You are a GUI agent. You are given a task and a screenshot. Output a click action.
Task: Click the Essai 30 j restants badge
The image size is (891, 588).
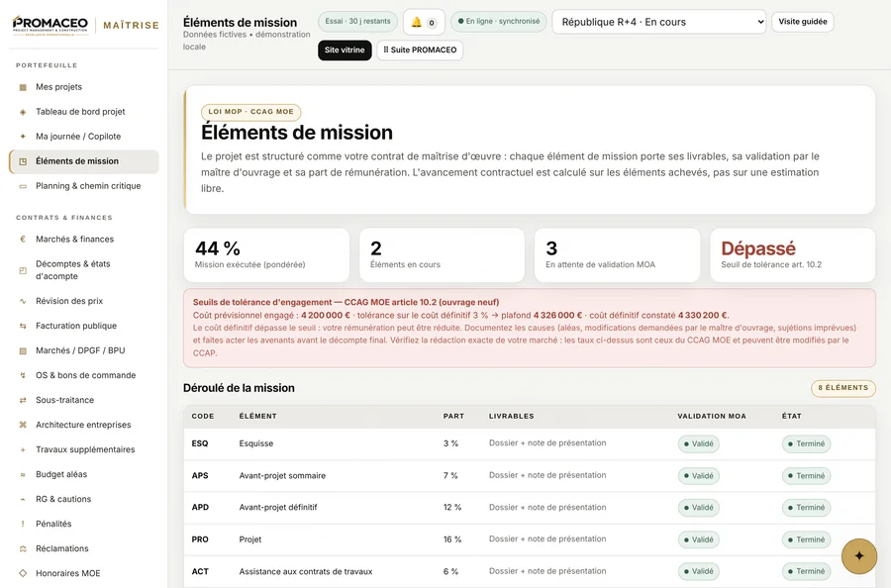(357, 21)
